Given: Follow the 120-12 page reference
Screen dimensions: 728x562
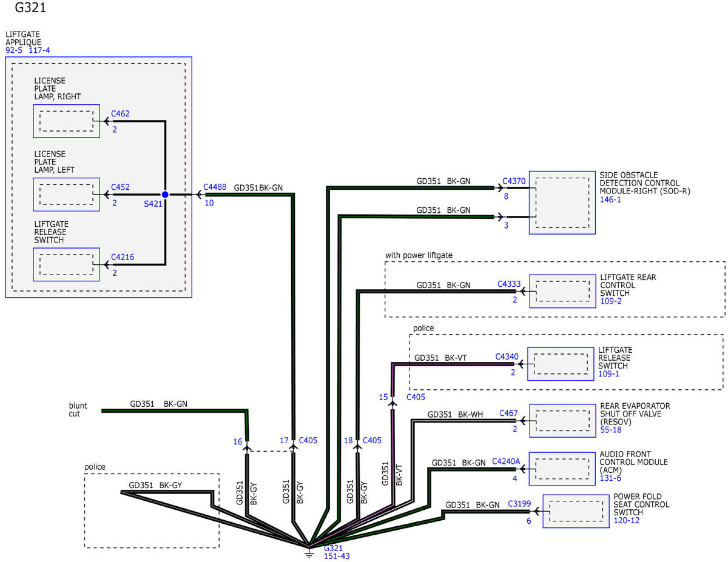Looking at the screenshot, I should click(x=626, y=521).
